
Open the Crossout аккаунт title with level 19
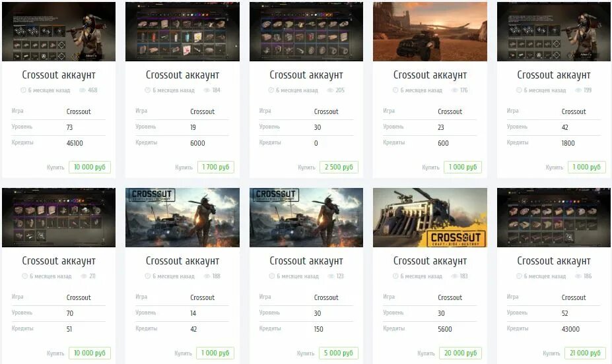[182, 75]
